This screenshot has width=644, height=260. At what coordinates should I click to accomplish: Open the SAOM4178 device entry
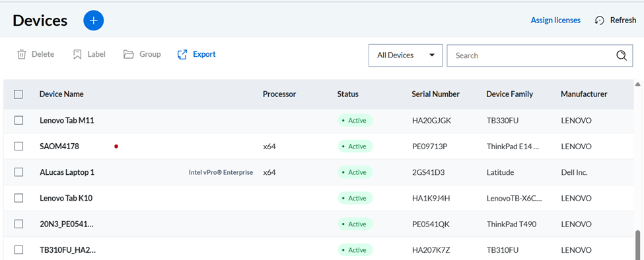click(59, 146)
